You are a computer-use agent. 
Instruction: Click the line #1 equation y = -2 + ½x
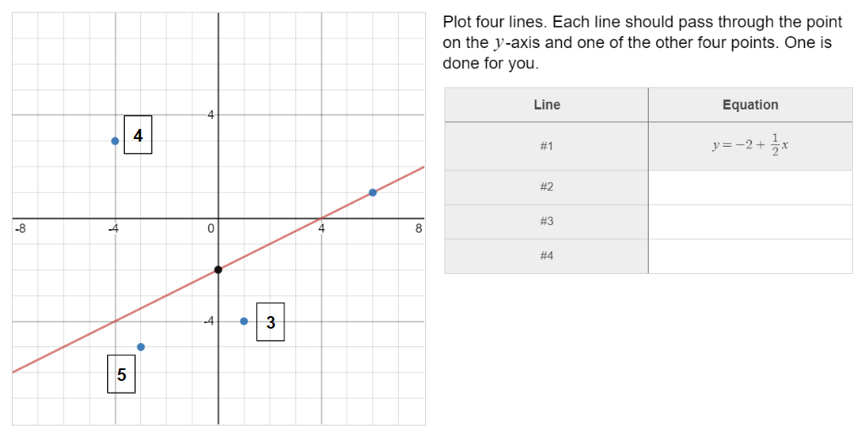(x=750, y=146)
